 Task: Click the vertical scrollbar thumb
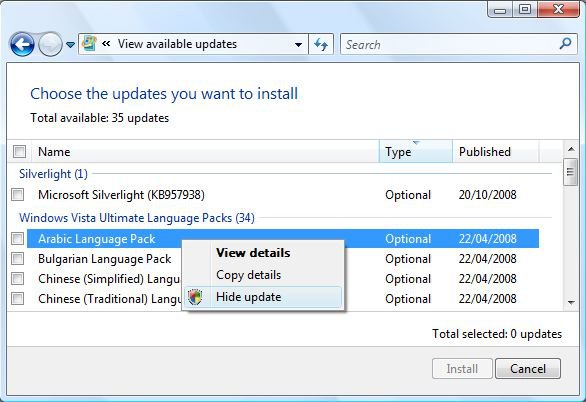pyautogui.click(x=570, y=172)
